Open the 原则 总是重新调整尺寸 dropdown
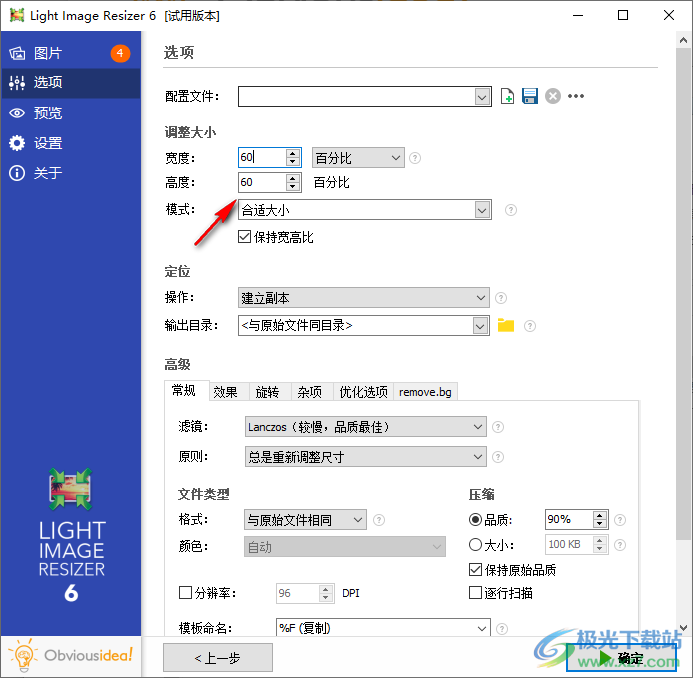 (366, 457)
